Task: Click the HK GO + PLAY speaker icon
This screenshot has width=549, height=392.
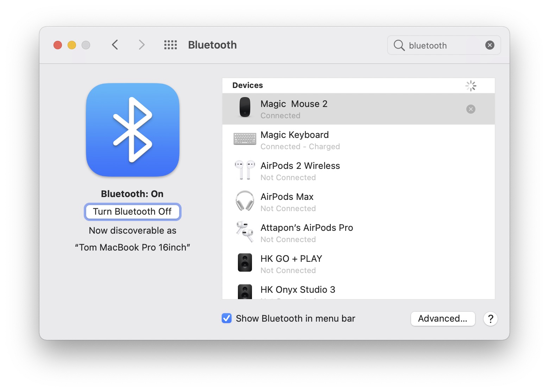Action: click(245, 263)
